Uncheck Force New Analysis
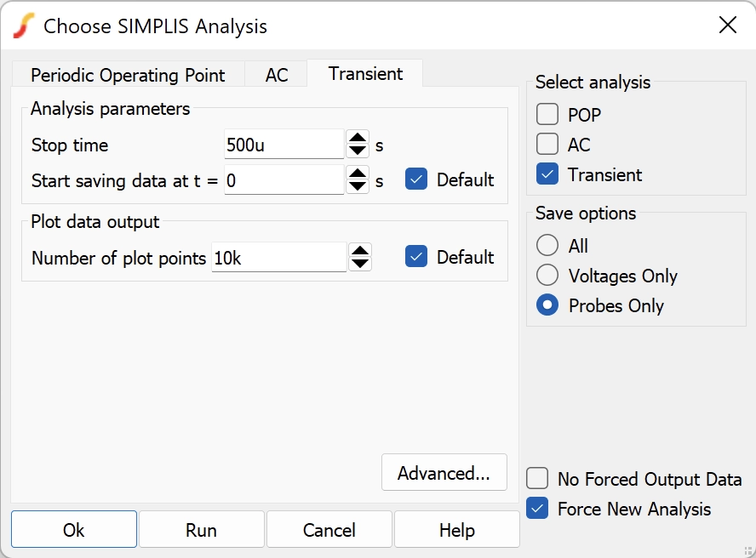 [x=537, y=509]
